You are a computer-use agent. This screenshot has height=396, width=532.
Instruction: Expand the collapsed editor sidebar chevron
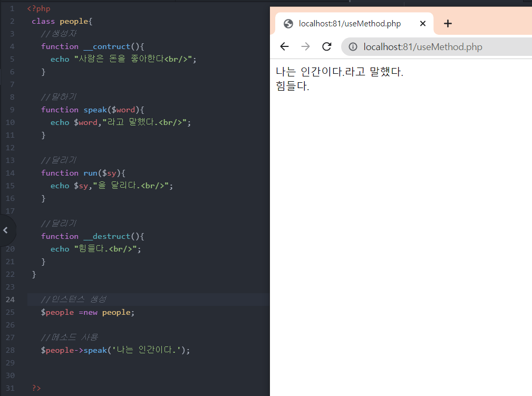pos(5,230)
